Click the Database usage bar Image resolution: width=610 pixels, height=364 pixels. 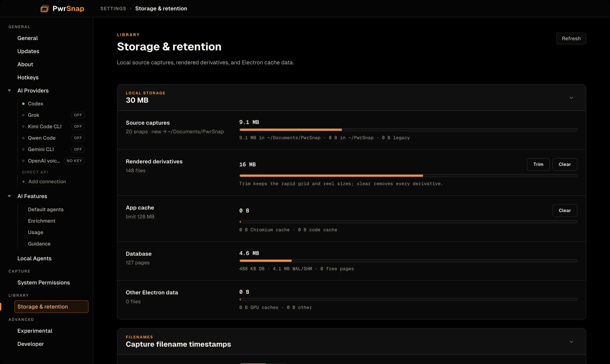tap(408, 261)
